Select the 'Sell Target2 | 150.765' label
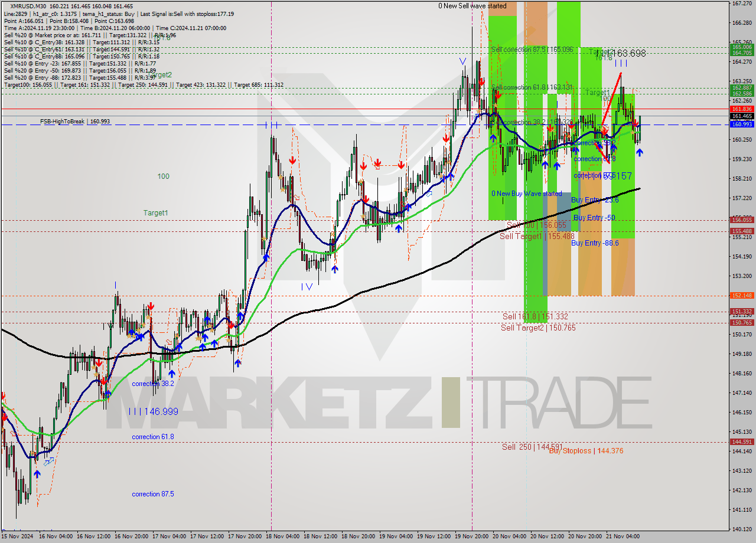 538,328
